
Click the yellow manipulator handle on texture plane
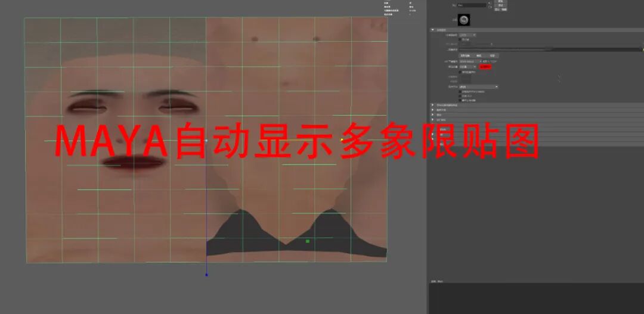pos(342,139)
